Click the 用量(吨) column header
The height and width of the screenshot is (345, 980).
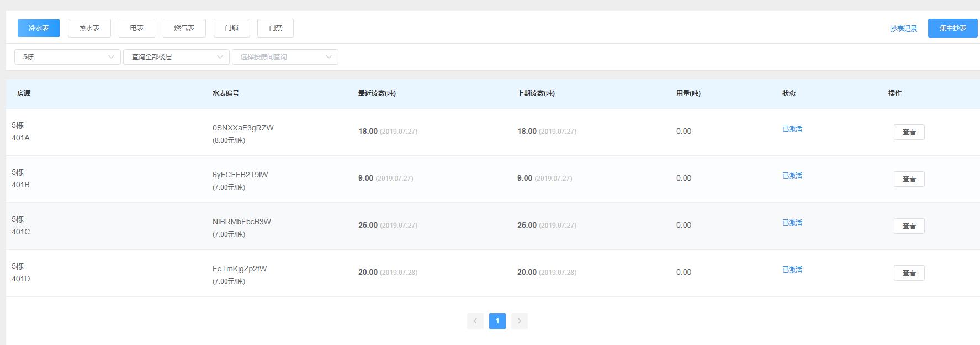pos(688,93)
